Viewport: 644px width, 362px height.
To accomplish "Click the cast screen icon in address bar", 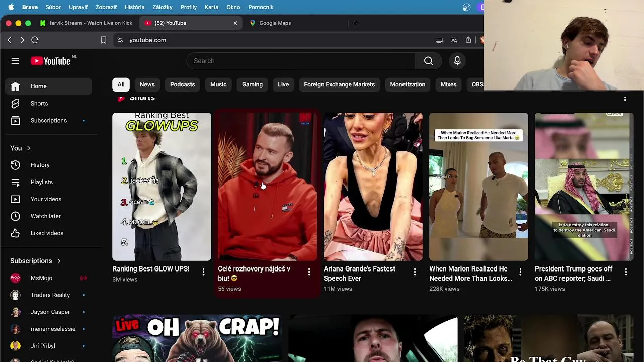I will (x=440, y=40).
